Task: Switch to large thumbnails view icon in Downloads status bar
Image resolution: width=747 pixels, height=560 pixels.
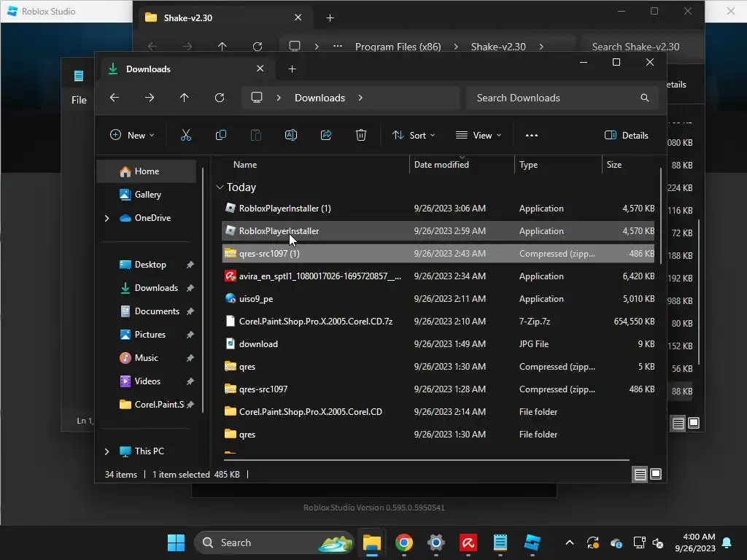Action: pyautogui.click(x=656, y=474)
